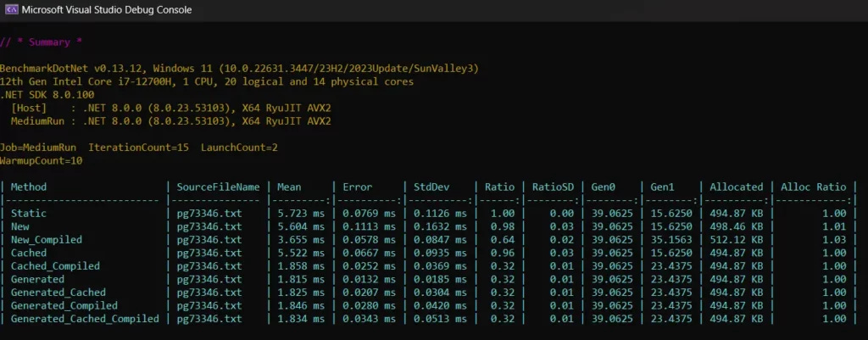The image size is (868, 340).
Task: Click the BenchmarkDotNet v0.13.12 version line
Action: [x=239, y=69]
